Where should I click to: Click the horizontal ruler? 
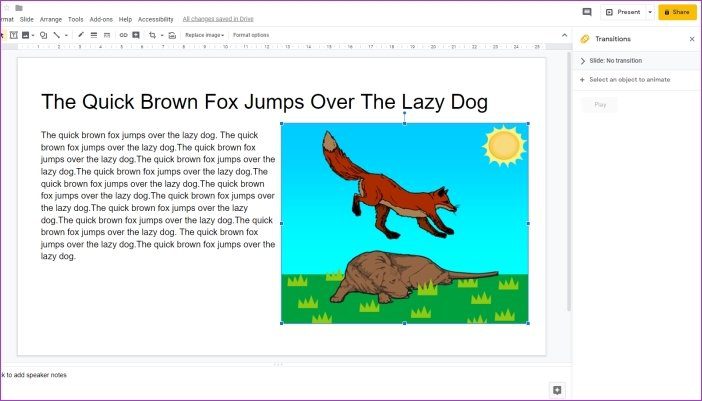(287, 47)
